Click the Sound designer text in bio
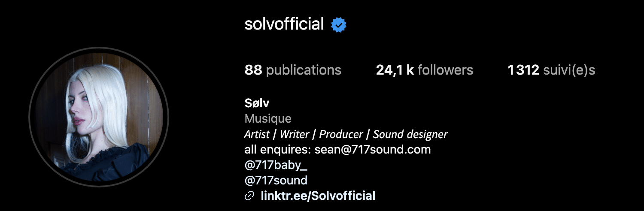The image size is (644, 211). (410, 134)
